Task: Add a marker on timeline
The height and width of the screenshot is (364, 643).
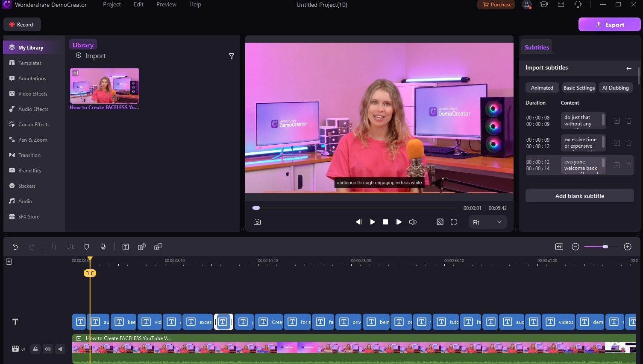Action: pos(87,247)
